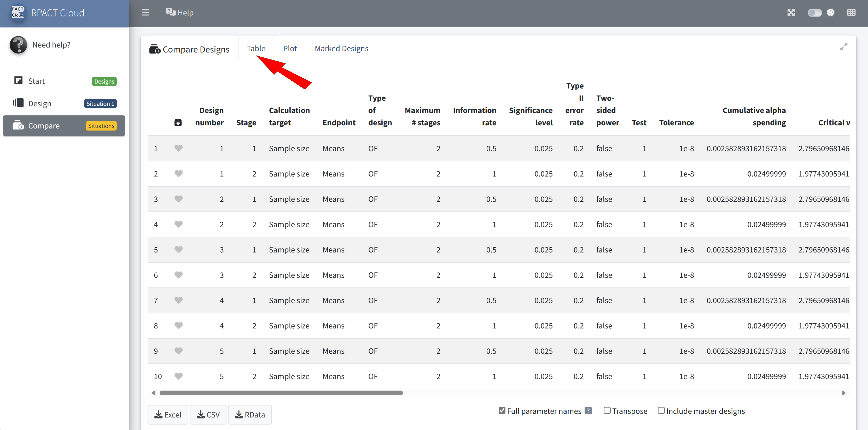
Task: Click the fullscreen expand icon in header
Action: coord(791,13)
